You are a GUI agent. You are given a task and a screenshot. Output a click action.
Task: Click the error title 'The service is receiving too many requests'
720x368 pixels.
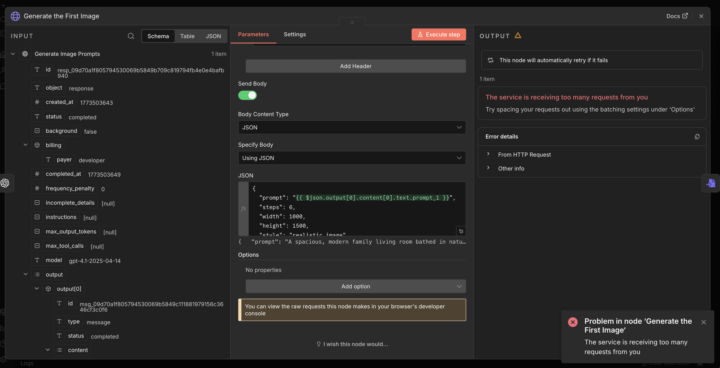click(567, 97)
